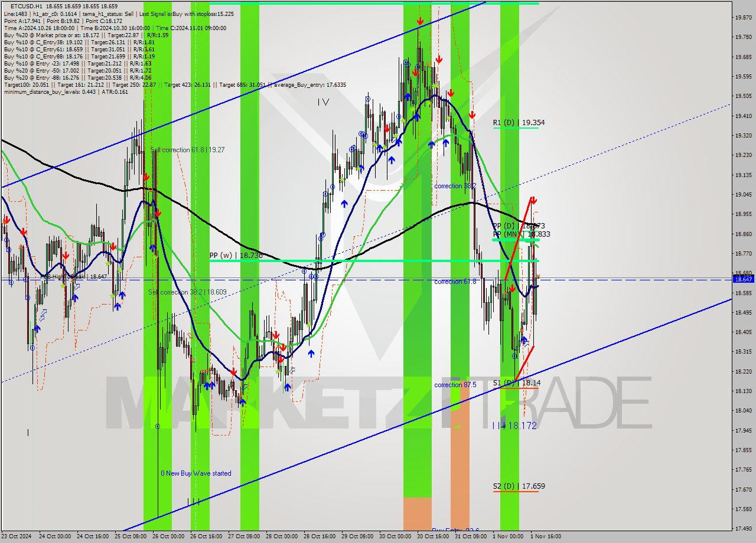
Task: Click the '26 Oct 00:00' time axis label
Action: click(168, 537)
